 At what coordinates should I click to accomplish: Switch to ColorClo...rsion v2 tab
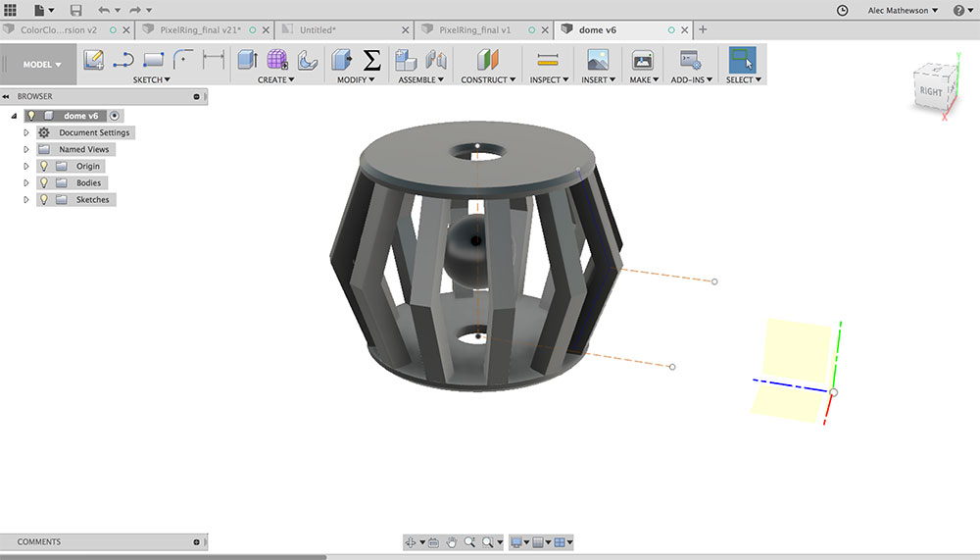pos(58,30)
